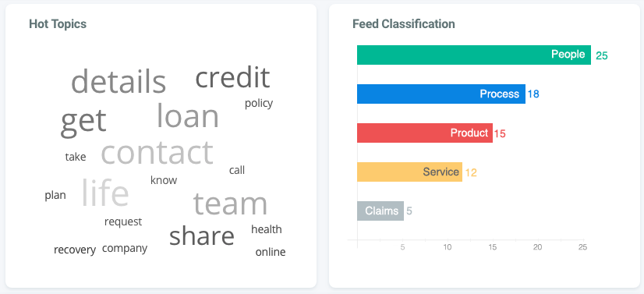Select the 'details' word in the cloud

pyautogui.click(x=119, y=81)
